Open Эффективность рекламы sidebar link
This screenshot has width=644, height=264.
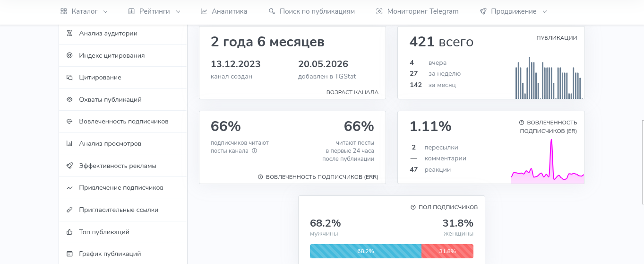[123, 166]
